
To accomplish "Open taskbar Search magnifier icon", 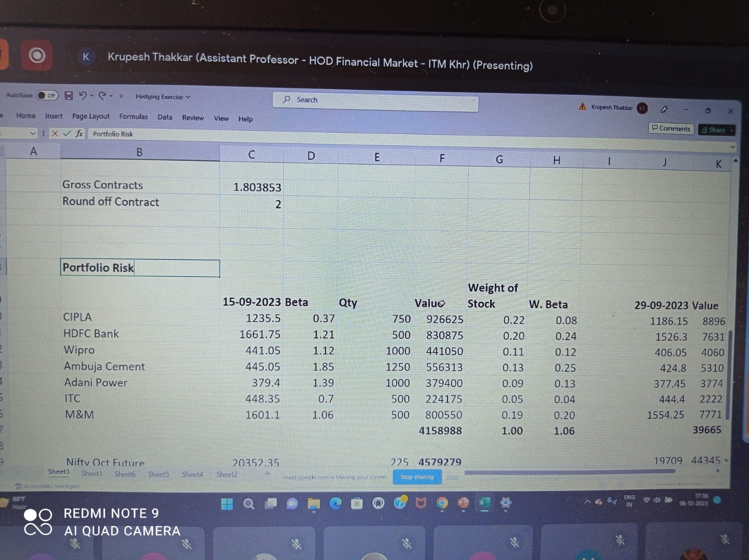I will tap(249, 504).
